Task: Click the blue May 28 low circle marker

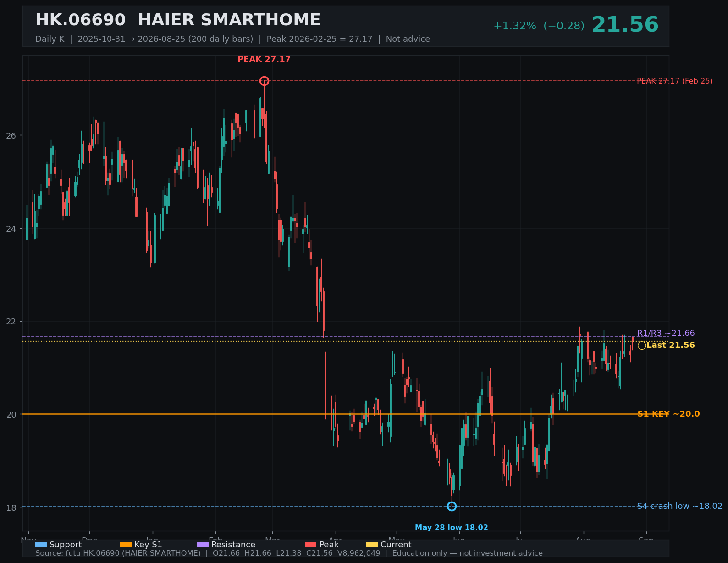Action: coord(452,506)
